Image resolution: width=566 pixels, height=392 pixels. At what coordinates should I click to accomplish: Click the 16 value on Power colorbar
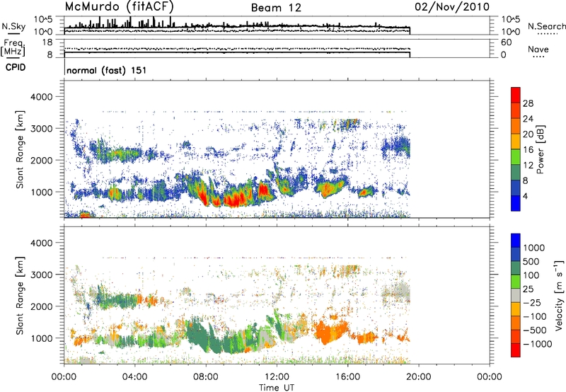click(x=528, y=150)
